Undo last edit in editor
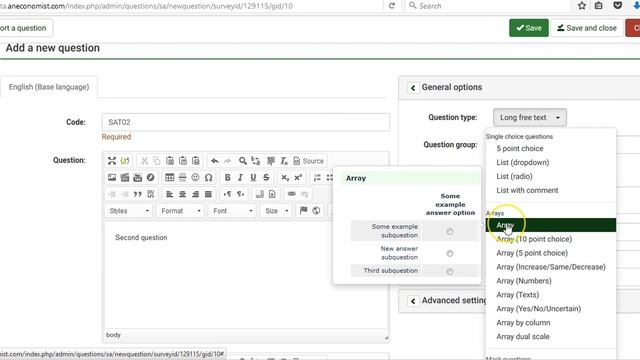The height and width of the screenshot is (360, 640). tap(215, 161)
